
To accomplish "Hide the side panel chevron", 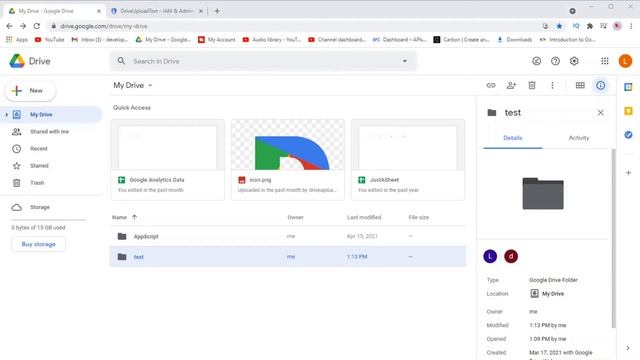I will [628, 348].
